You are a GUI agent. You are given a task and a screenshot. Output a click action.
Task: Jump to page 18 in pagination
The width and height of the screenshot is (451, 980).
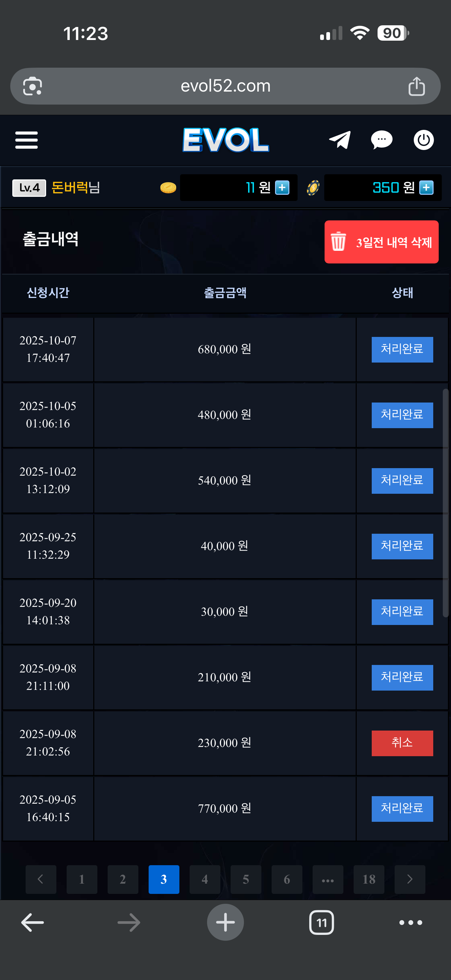point(368,879)
